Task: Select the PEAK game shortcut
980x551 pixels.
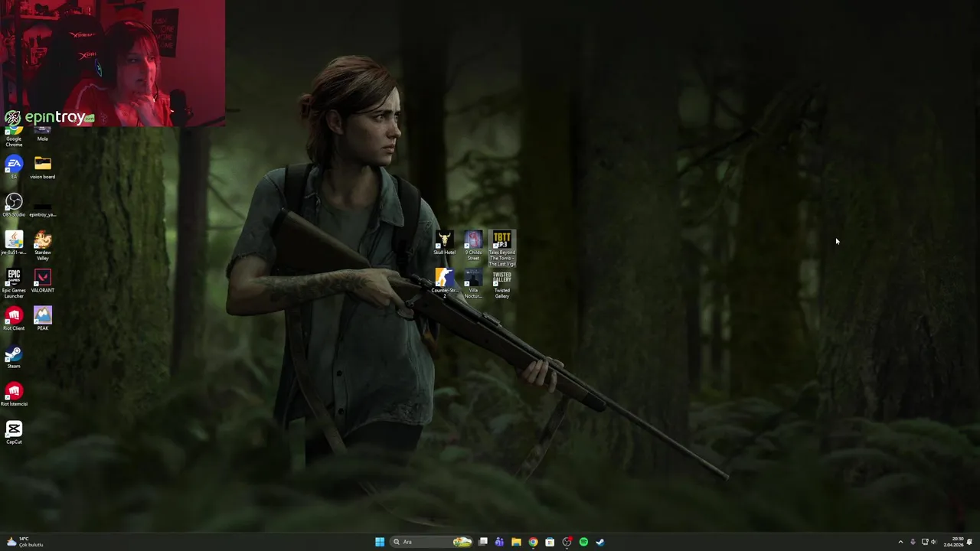Action: point(42,318)
